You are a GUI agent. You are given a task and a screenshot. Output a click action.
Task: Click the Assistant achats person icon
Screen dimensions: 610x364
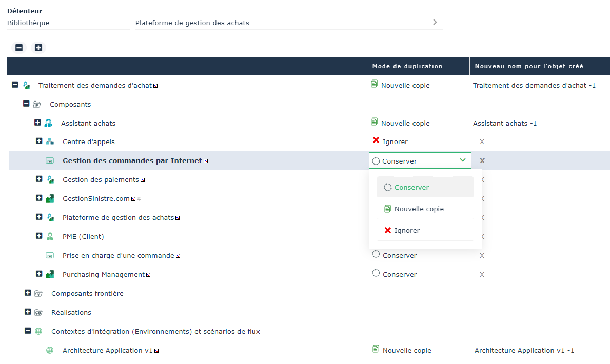pyautogui.click(x=49, y=123)
